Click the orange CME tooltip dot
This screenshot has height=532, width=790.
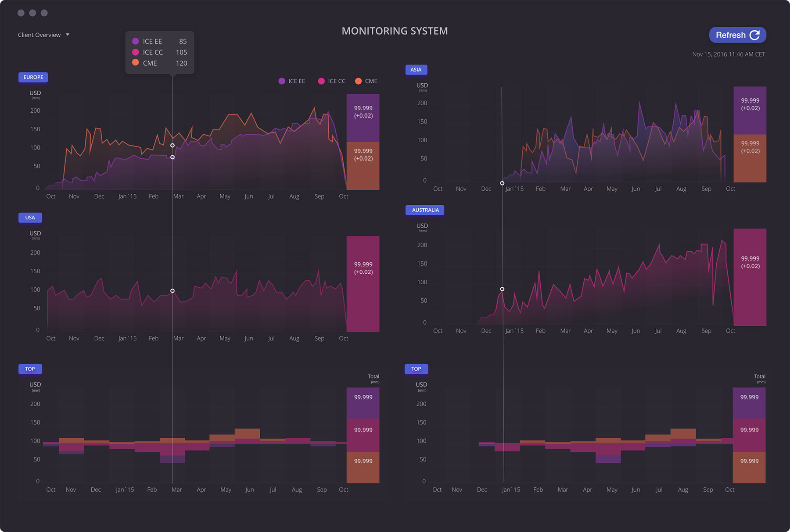[x=136, y=63]
